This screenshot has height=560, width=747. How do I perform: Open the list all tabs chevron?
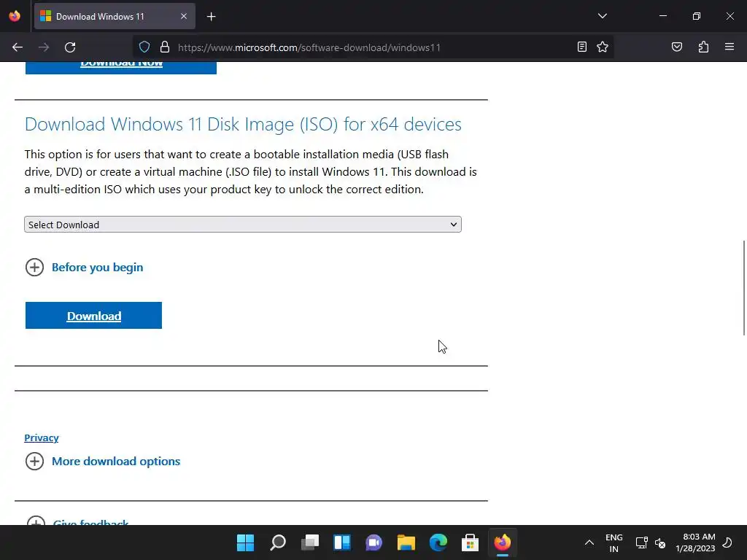pyautogui.click(x=603, y=16)
